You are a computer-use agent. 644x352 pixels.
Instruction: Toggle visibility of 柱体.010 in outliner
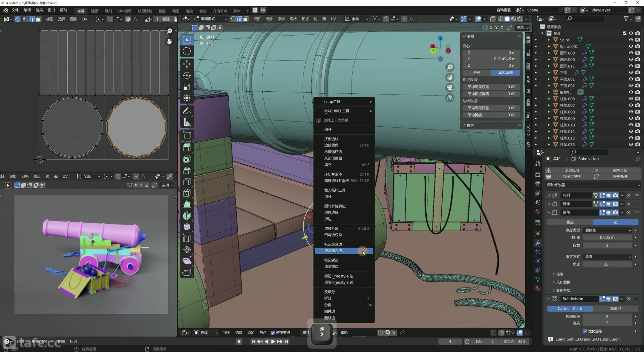(631, 125)
